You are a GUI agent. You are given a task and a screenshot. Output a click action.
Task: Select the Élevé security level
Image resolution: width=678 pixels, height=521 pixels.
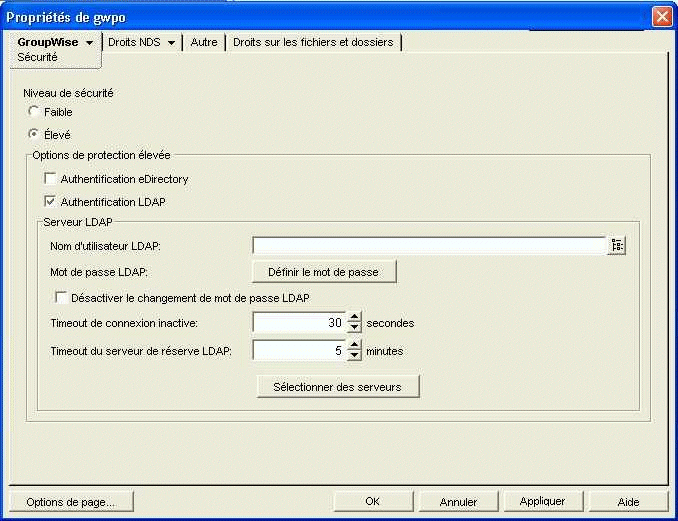pos(34,134)
